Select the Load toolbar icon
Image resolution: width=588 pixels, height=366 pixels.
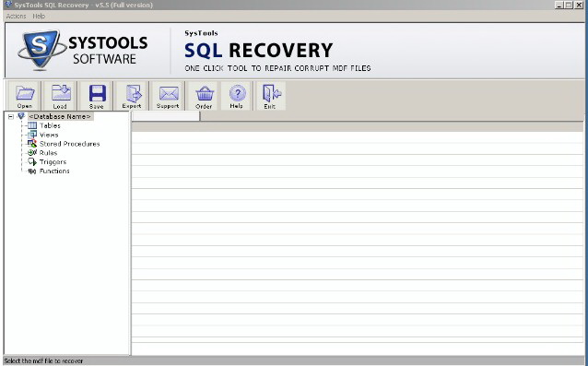click(60, 96)
